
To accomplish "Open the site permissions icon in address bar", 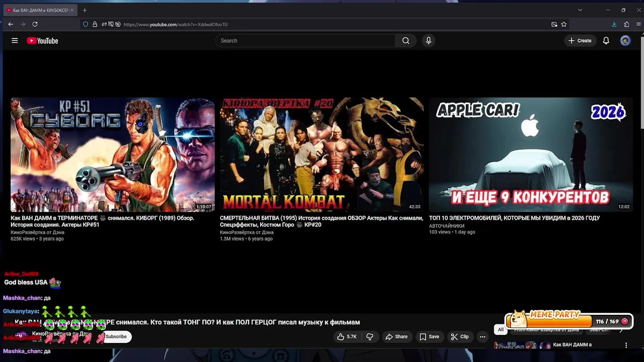I will click(x=104, y=24).
